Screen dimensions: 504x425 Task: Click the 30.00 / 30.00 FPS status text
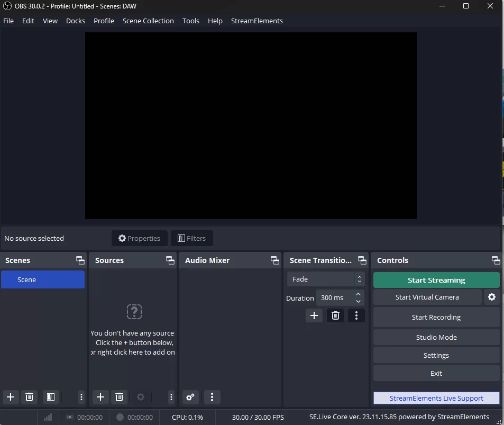[x=258, y=417]
